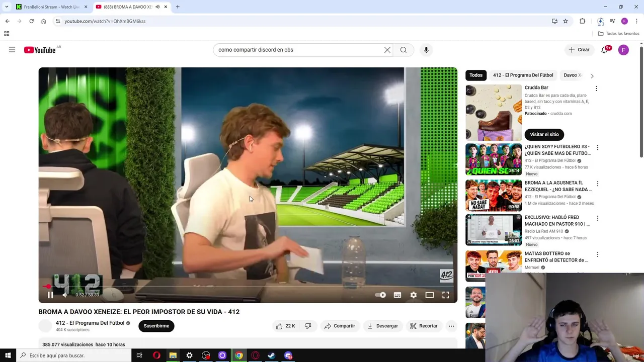
Task: Open the BROMA A LA AGUSNETA thumbnail
Action: (x=494, y=196)
